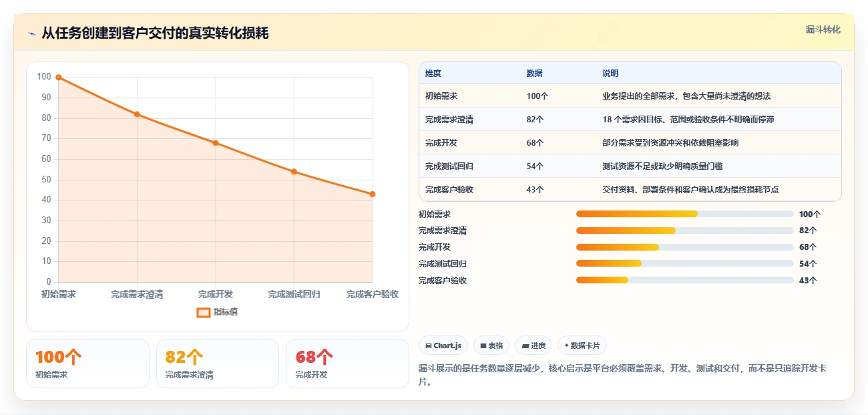
Task: Click the orange legend swatch for 指标值
Action: click(204, 312)
